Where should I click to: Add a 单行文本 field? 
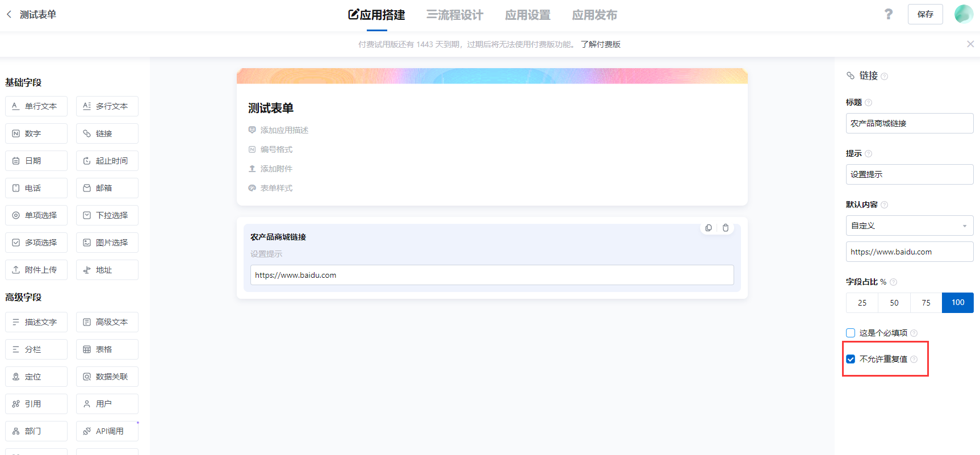36,106
